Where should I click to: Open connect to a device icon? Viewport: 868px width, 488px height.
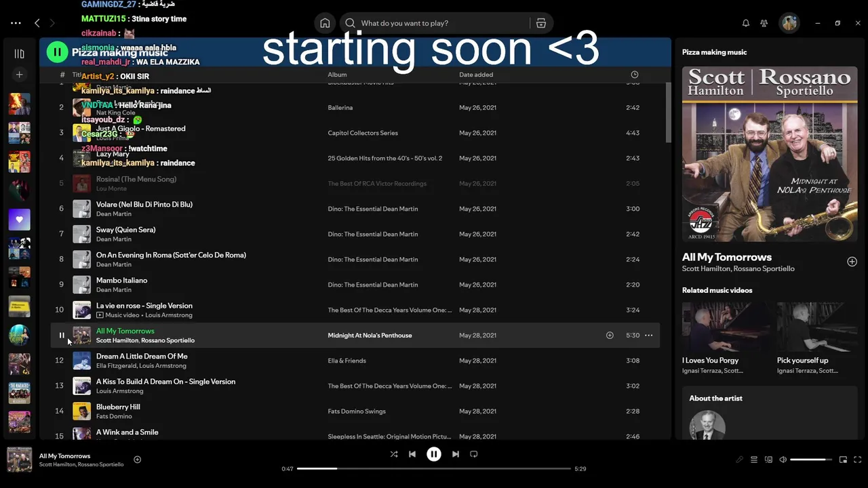coord(768,460)
